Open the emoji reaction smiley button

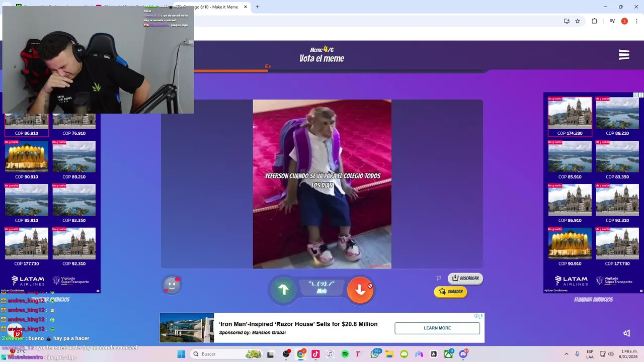[x=172, y=285]
